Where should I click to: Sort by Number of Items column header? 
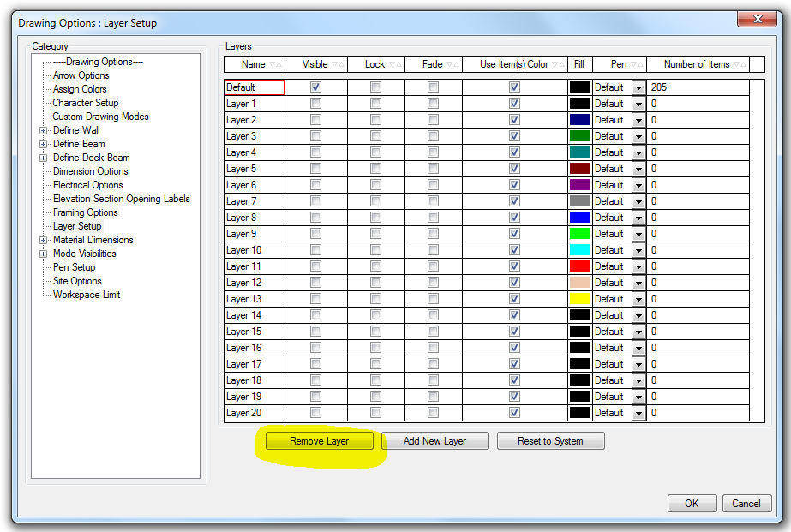tap(698, 64)
